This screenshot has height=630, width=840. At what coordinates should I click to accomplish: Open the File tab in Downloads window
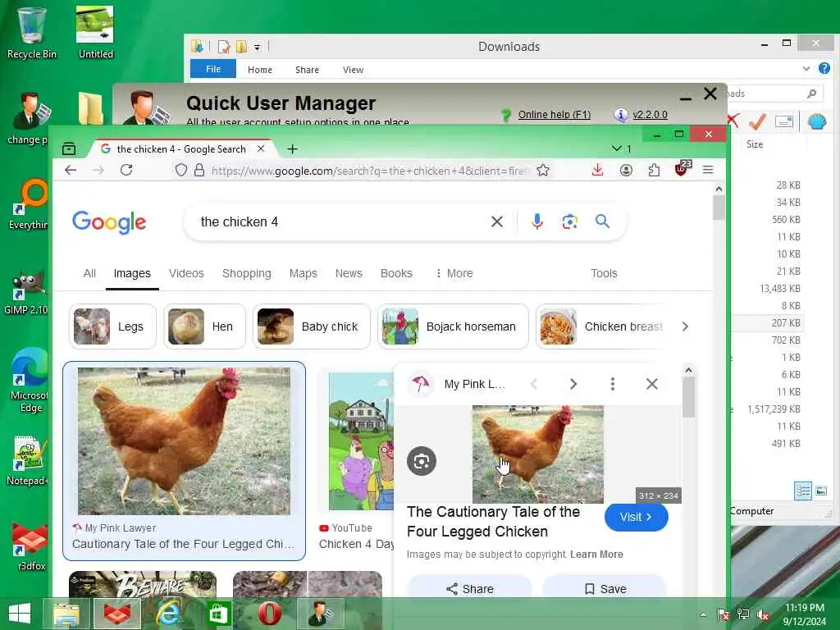click(213, 69)
